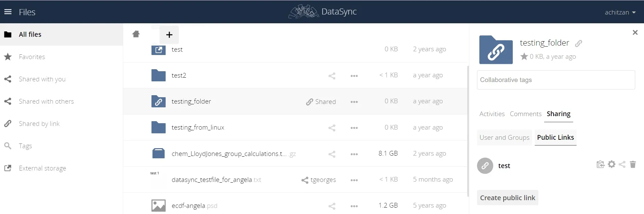The width and height of the screenshot is (644, 214).
Task: Close the details sidebar
Action: [x=635, y=32]
